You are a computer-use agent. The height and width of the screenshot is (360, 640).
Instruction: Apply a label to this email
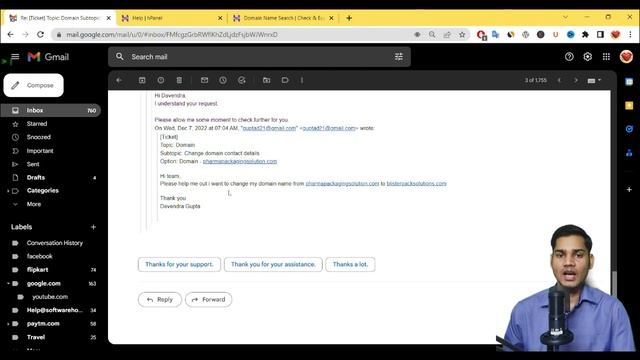285,80
